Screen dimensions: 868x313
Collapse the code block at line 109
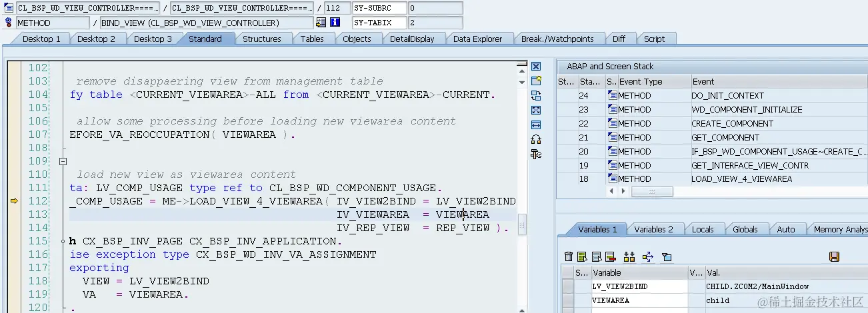pyautogui.click(x=63, y=161)
